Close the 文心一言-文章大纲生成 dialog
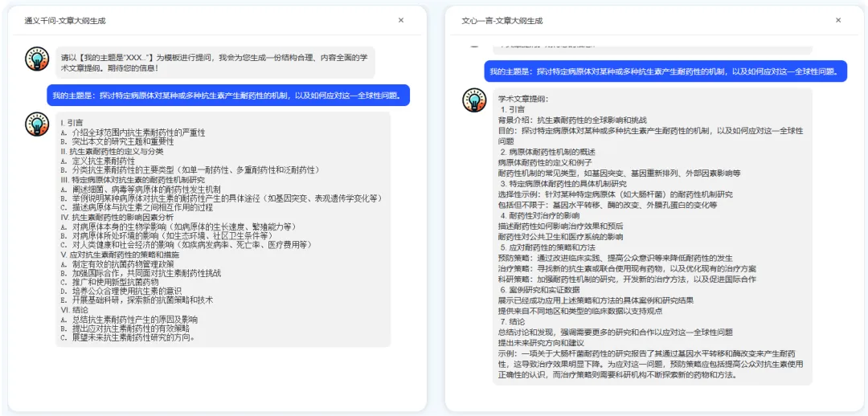868x416 pixels. pyautogui.click(x=838, y=20)
